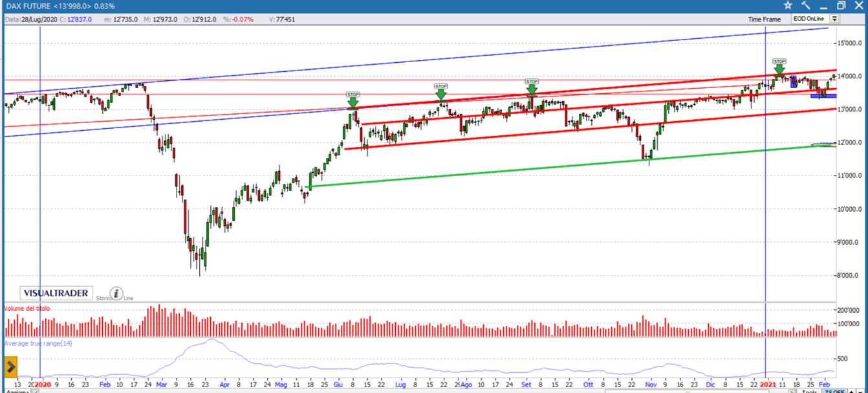Viewport: 868px width, 393px height.
Task: Open the hammer tools icon in title bar
Action: pyautogui.click(x=805, y=5)
